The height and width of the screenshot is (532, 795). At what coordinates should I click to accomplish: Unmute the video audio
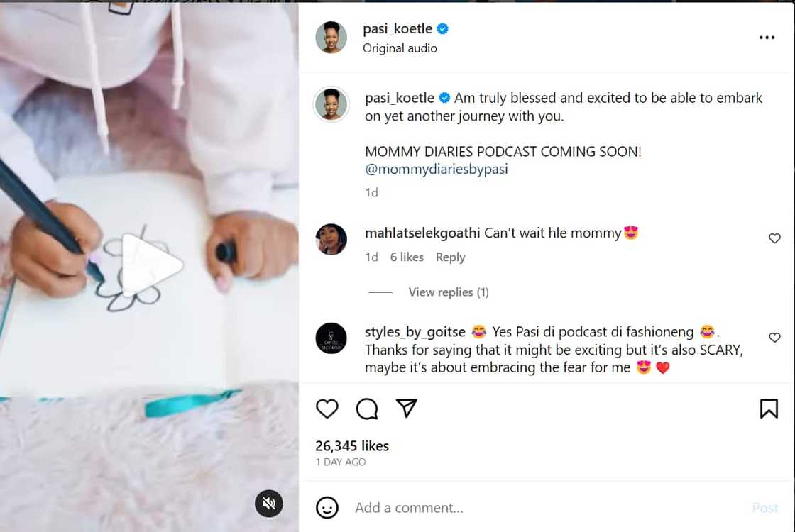click(269, 504)
